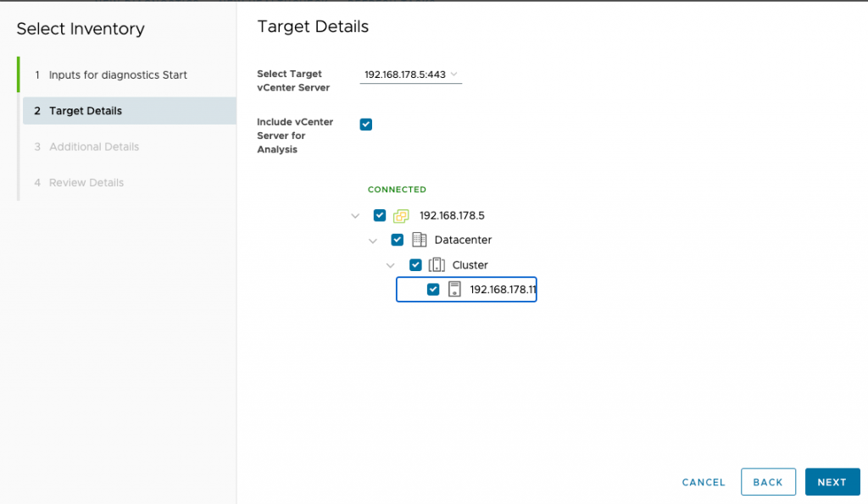The image size is (868, 504).
Task: Uncheck Include vCenter Server for Analysis
Action: pyautogui.click(x=366, y=125)
